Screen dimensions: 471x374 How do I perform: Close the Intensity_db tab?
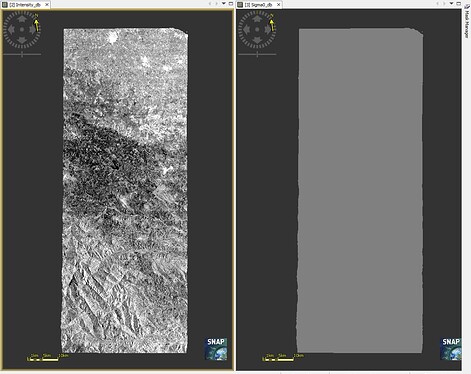point(47,5)
